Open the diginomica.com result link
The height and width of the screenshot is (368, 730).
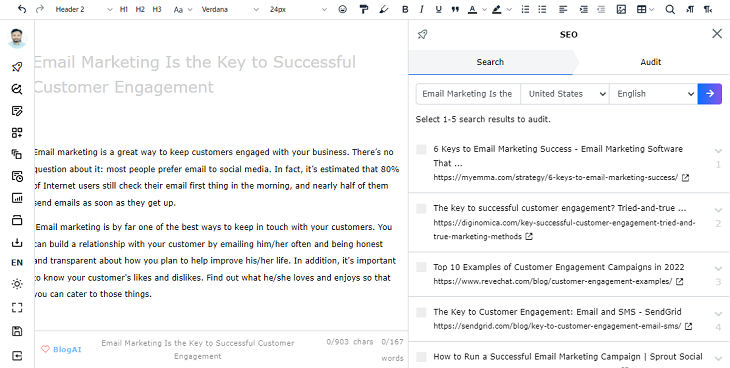(x=564, y=230)
